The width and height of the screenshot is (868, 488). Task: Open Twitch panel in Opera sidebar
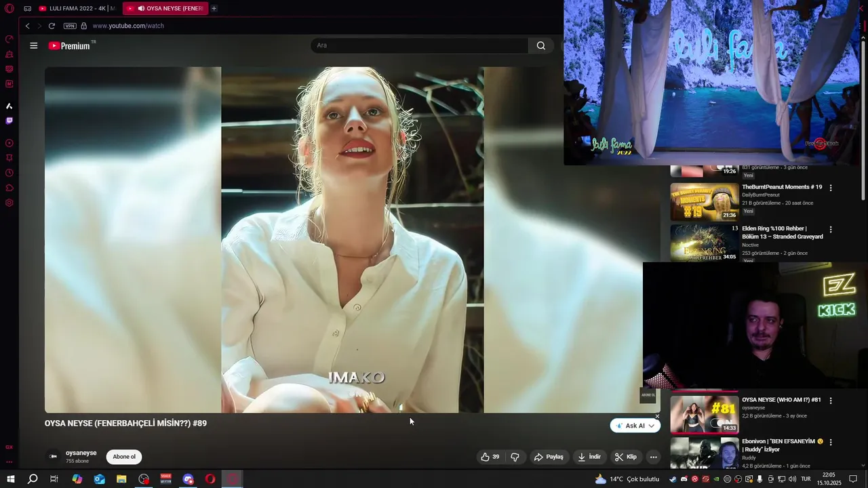pos(9,121)
